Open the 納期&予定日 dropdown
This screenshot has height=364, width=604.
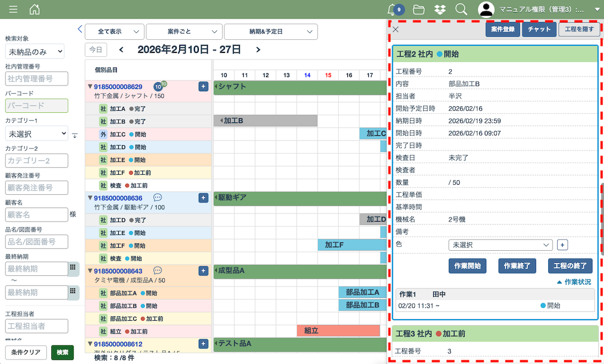(x=270, y=32)
